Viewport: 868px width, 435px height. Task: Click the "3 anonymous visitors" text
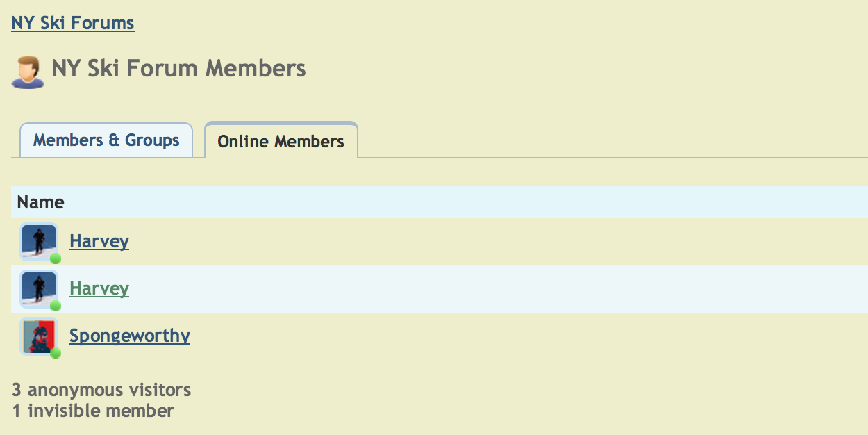[101, 390]
